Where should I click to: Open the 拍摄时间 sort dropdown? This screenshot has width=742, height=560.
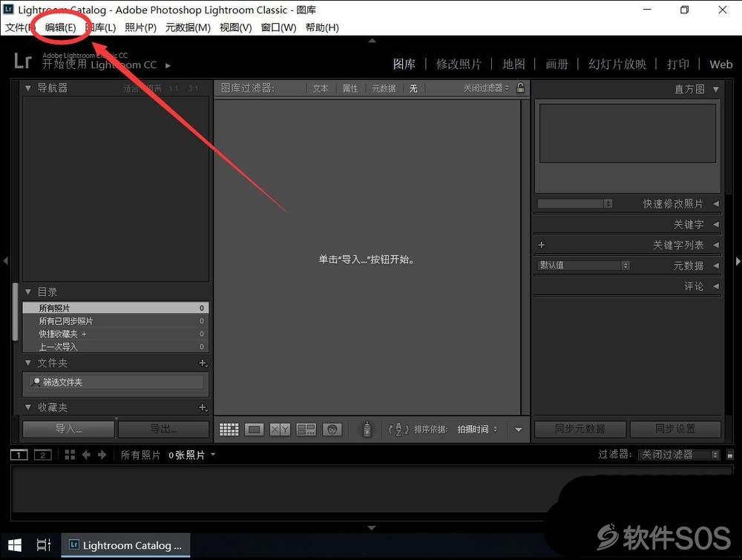[x=477, y=429]
